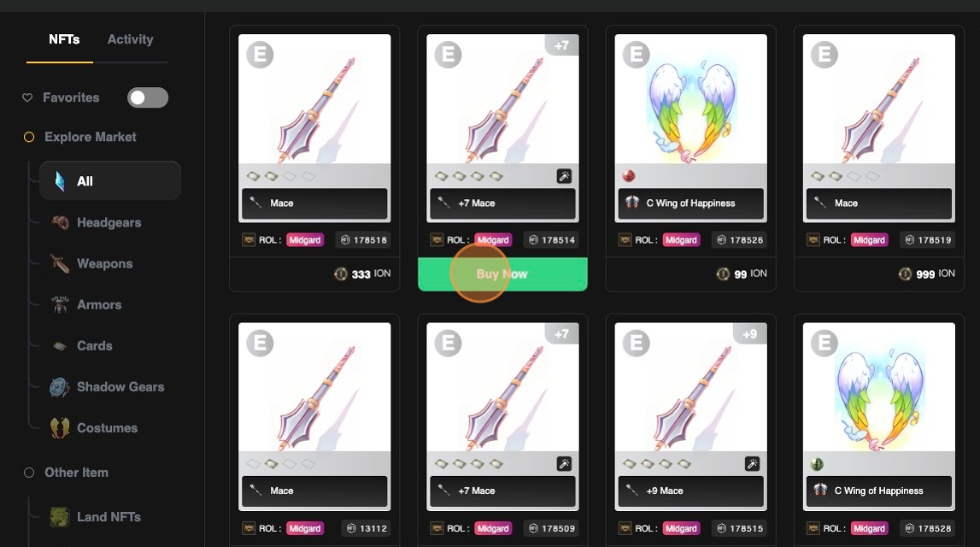Viewport: 980px width, 547px height.
Task: Switch to the NFTs tab
Action: pos(64,39)
